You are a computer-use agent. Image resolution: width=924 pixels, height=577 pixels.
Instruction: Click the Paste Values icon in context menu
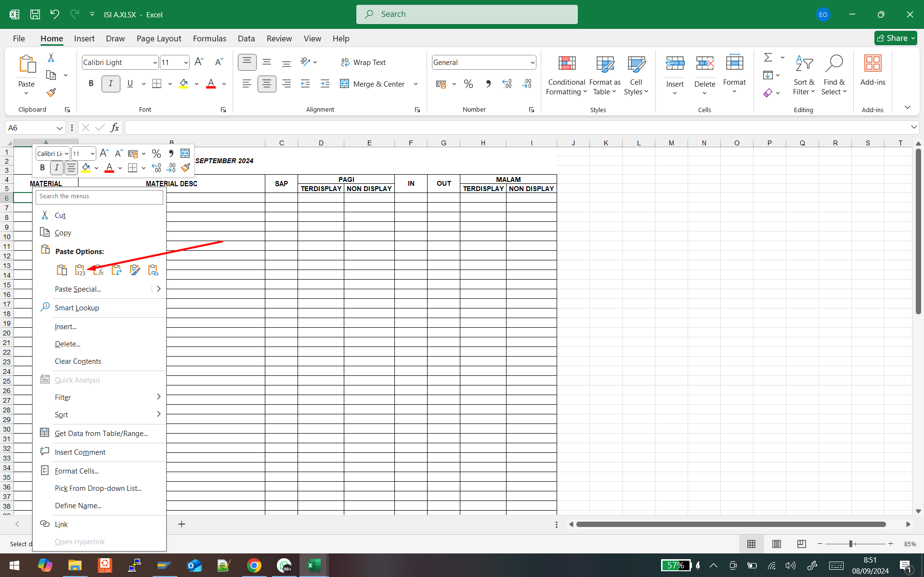coord(80,270)
